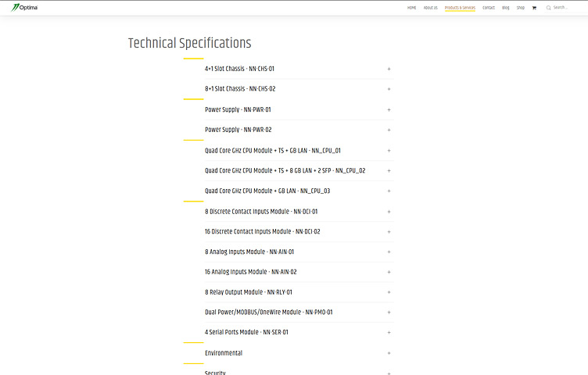Click Quad Core CPU Module NN_CPU_02 title
Viewport: 588px width, 375px height.
[x=285, y=171]
